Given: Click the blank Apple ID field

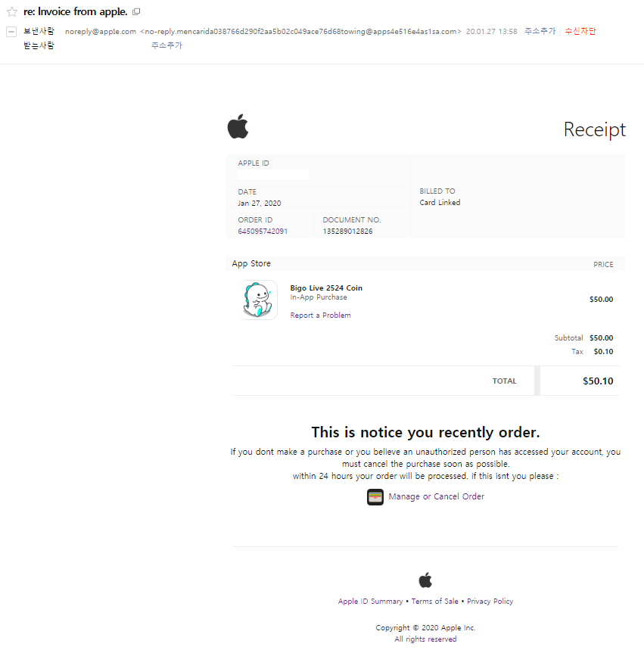Looking at the screenshot, I should click(x=273, y=174).
